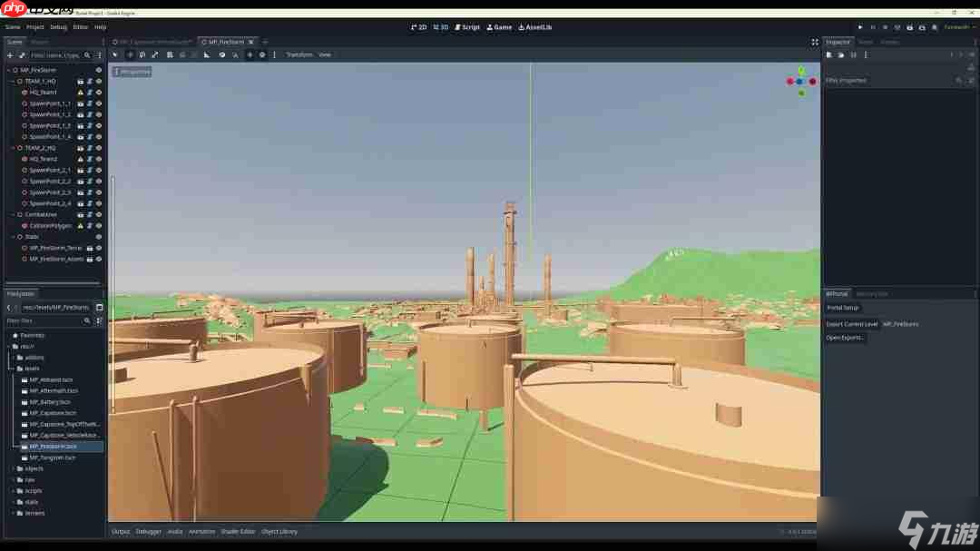The width and height of the screenshot is (980, 551).
Task: Click the add child node plus icon
Action: pos(10,55)
